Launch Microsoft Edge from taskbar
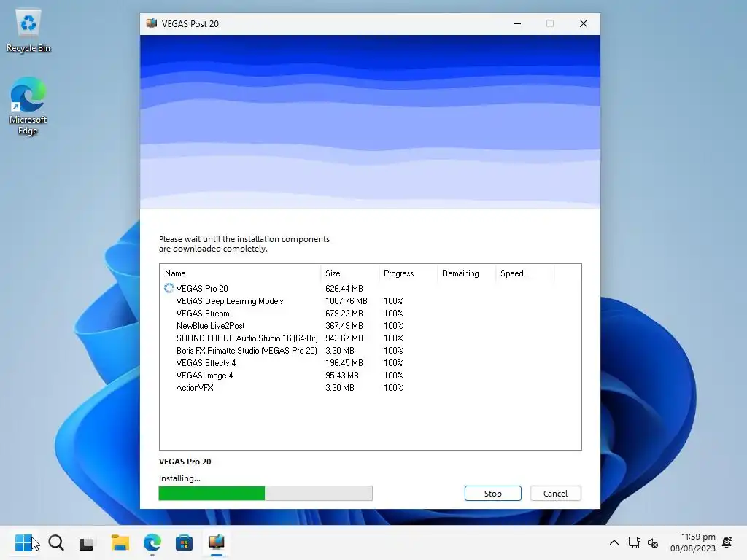The height and width of the screenshot is (560, 747). 152,542
